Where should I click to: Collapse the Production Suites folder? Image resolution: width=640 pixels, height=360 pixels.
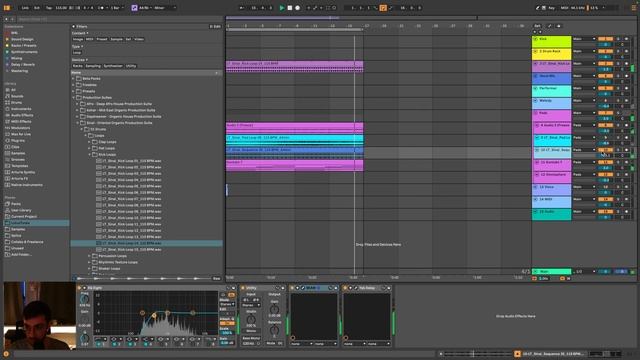pyautogui.click(x=74, y=98)
